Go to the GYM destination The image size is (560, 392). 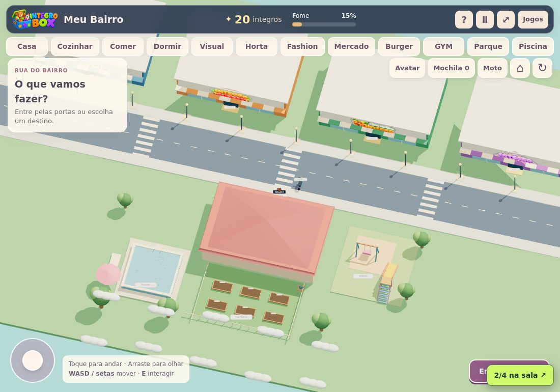point(443,46)
